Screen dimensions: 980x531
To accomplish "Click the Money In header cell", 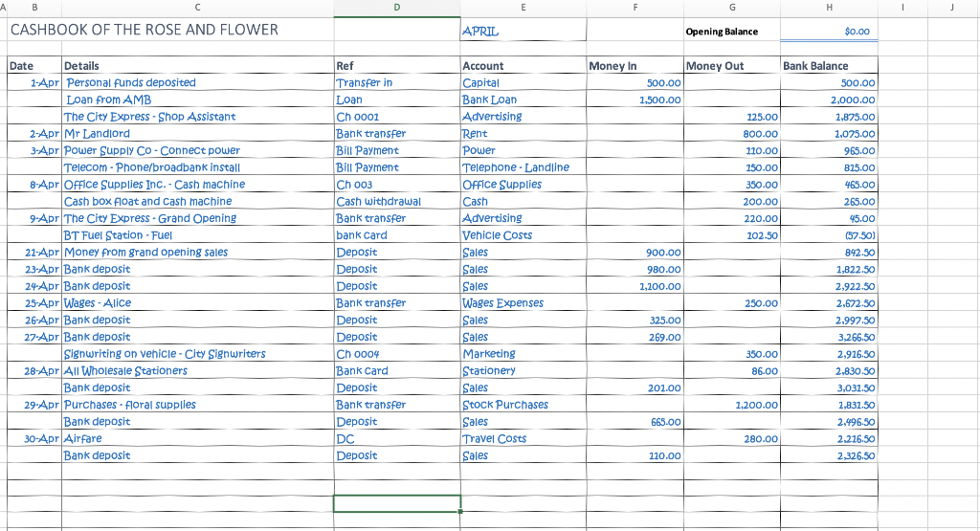I will tap(635, 66).
